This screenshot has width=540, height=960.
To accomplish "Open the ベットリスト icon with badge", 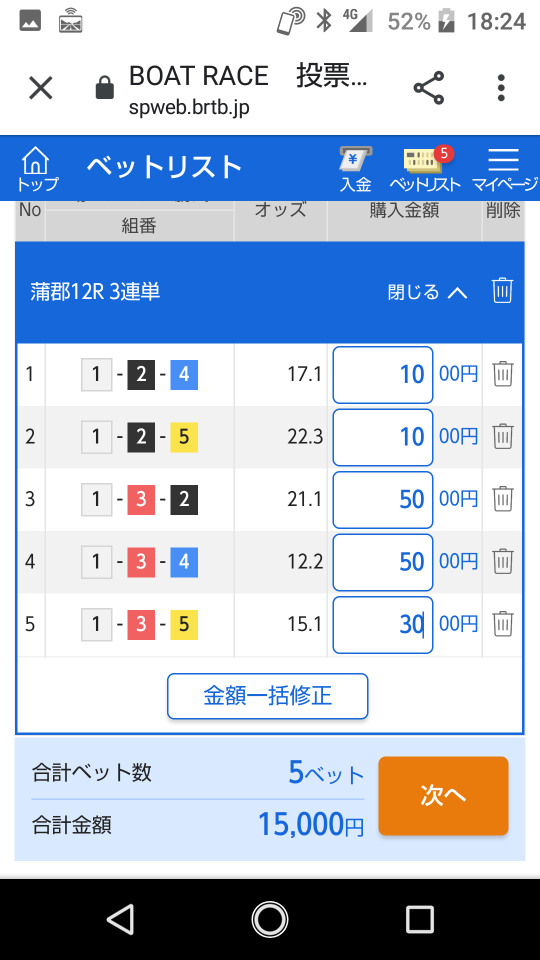I will coord(425,169).
